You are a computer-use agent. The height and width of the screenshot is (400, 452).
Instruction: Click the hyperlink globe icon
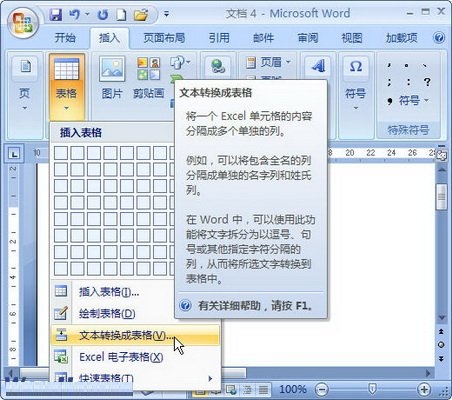click(218, 66)
